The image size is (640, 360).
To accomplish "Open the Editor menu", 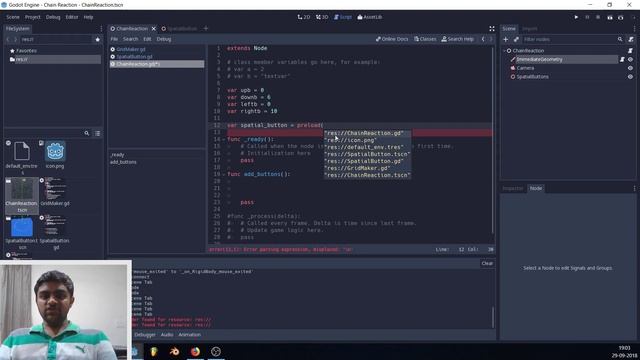I will coord(72,17).
